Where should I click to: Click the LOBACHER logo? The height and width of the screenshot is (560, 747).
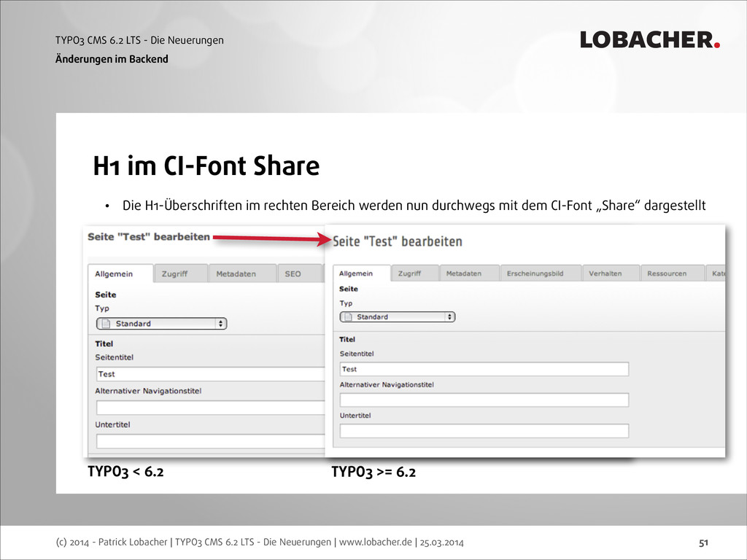coord(650,39)
